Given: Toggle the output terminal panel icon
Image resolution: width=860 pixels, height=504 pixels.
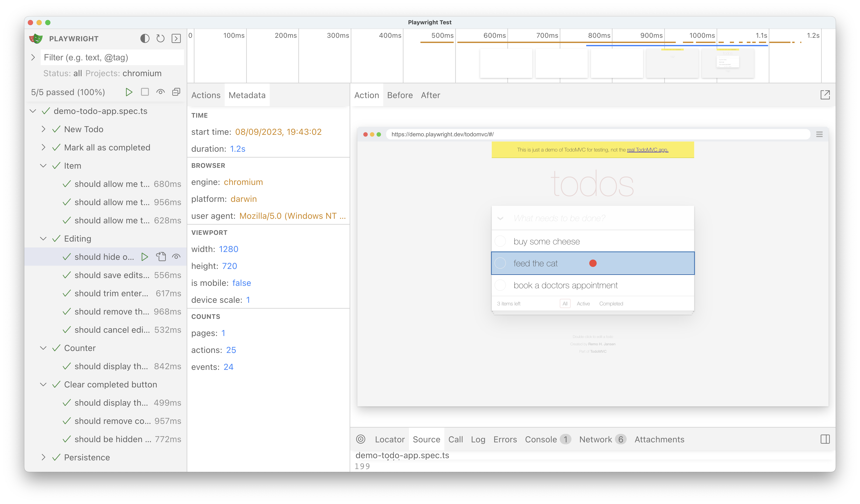Looking at the screenshot, I should [176, 39].
